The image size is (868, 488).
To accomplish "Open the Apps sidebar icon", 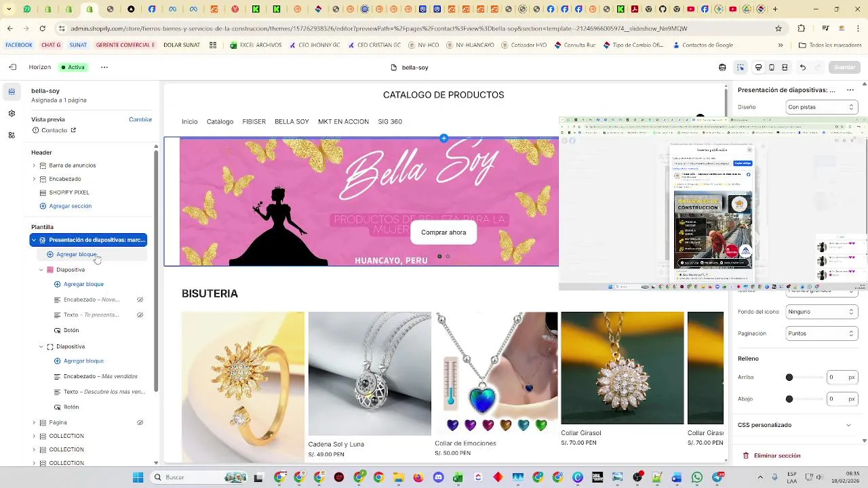I will pos(12,135).
